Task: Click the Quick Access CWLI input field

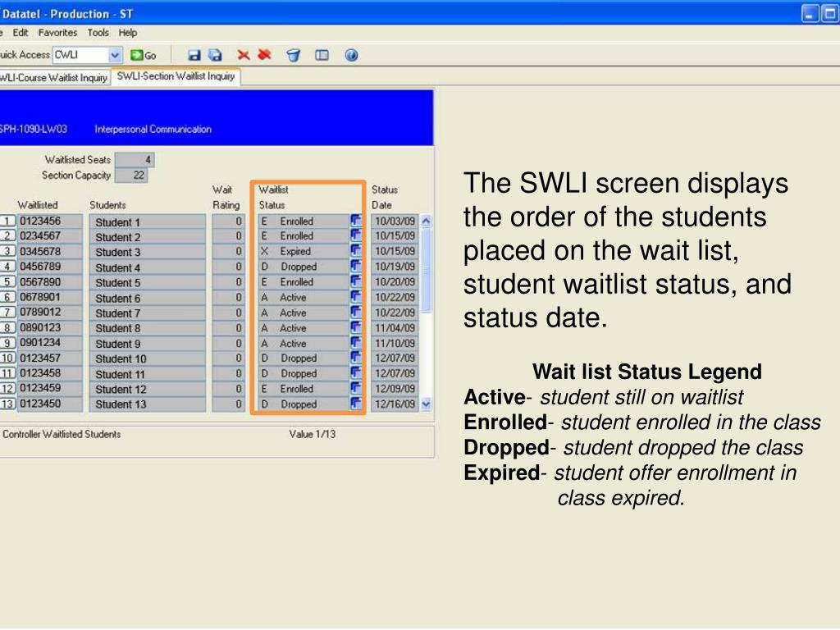Action: pyautogui.click(x=80, y=55)
